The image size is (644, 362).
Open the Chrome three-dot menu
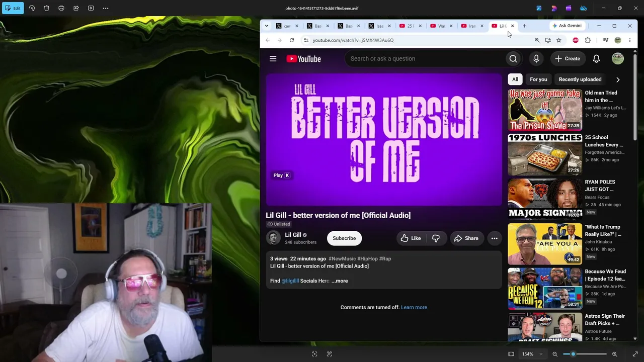[x=629, y=40]
